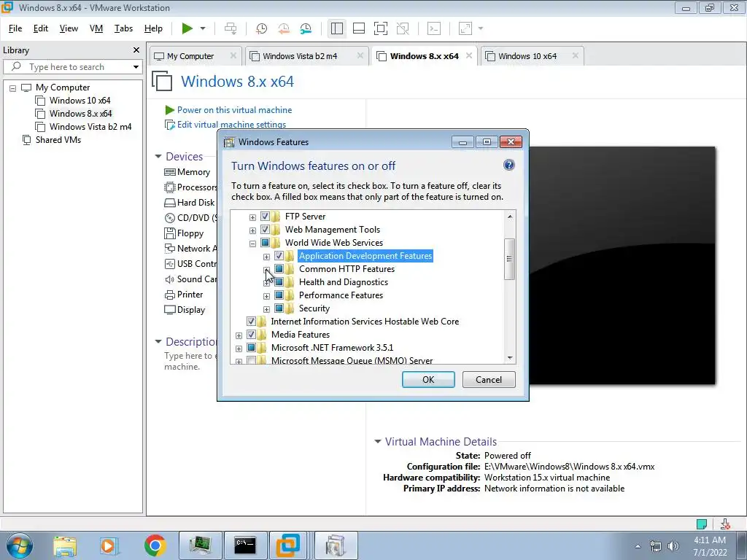Select Windows Vista b2 m4 in Library tree
The height and width of the screenshot is (560, 747).
point(90,127)
